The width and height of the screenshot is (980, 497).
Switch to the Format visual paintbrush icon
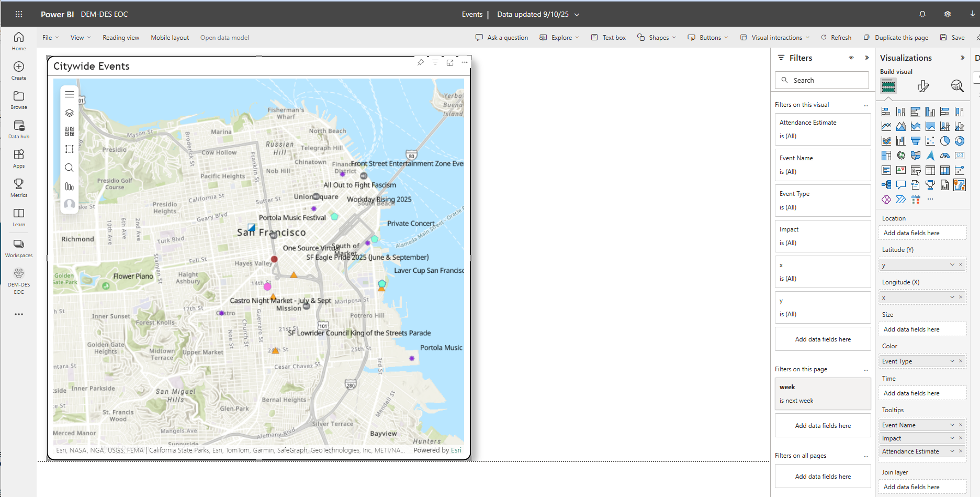[x=923, y=86]
